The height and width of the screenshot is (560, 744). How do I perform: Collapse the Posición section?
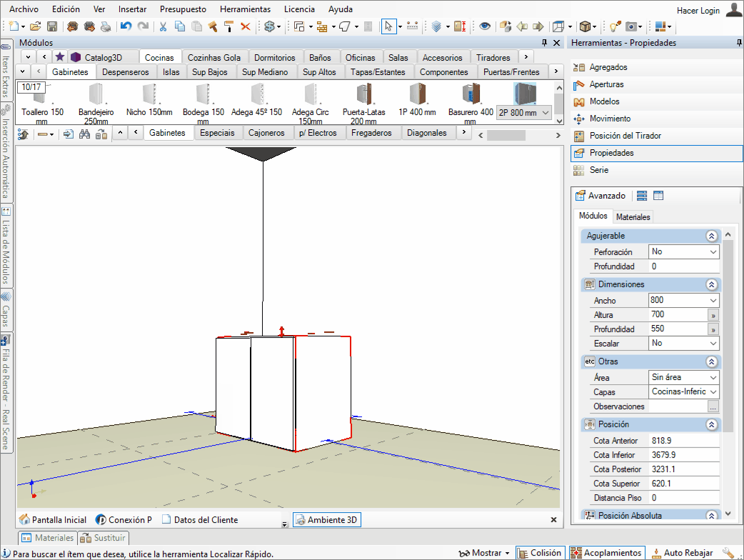pyautogui.click(x=711, y=424)
